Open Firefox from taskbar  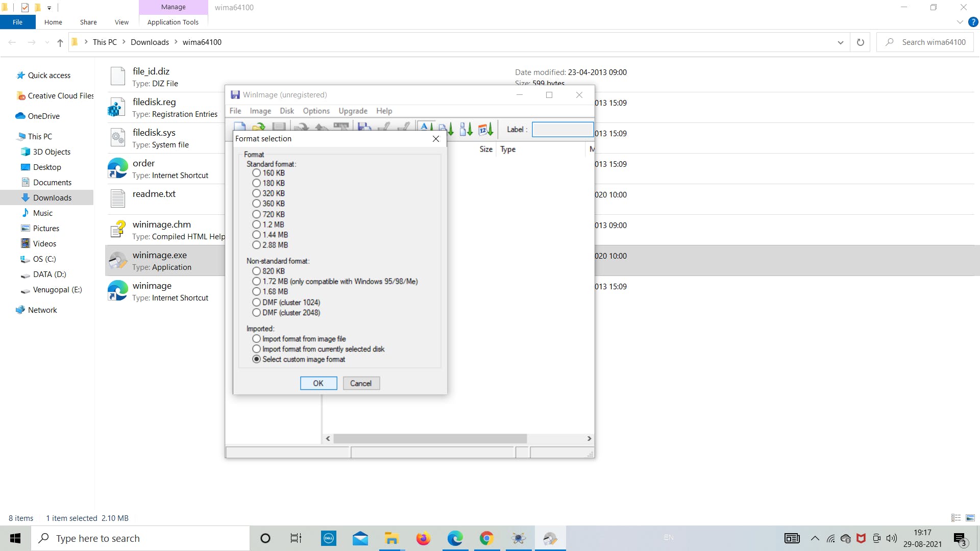423,538
